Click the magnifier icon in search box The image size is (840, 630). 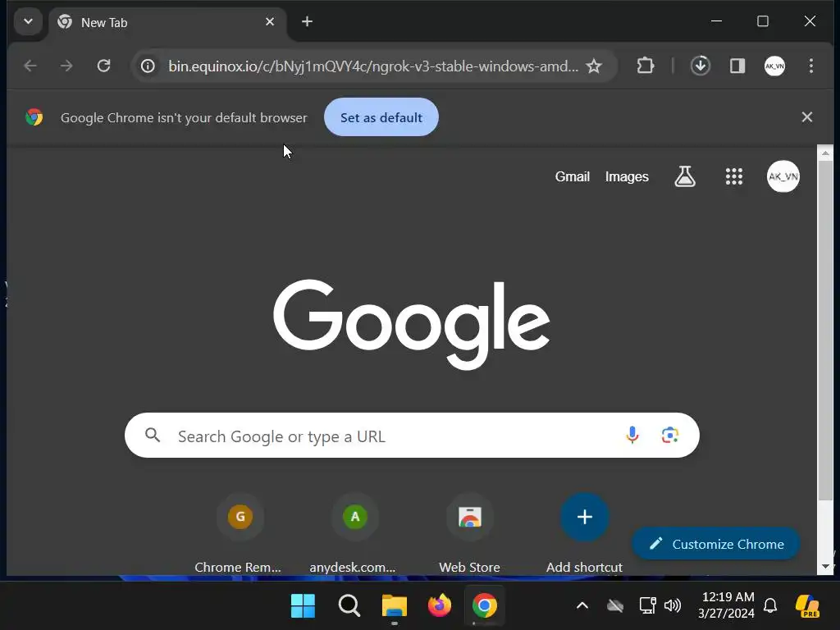click(x=153, y=436)
